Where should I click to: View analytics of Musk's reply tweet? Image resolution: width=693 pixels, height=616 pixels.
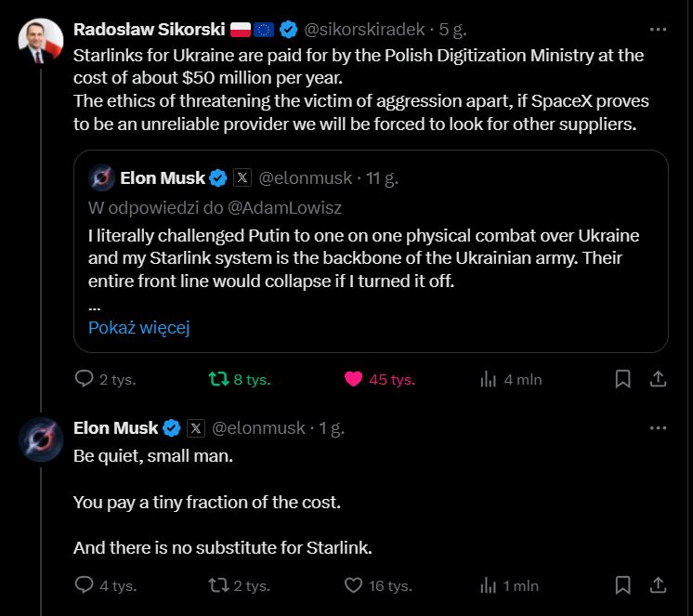tap(488, 585)
